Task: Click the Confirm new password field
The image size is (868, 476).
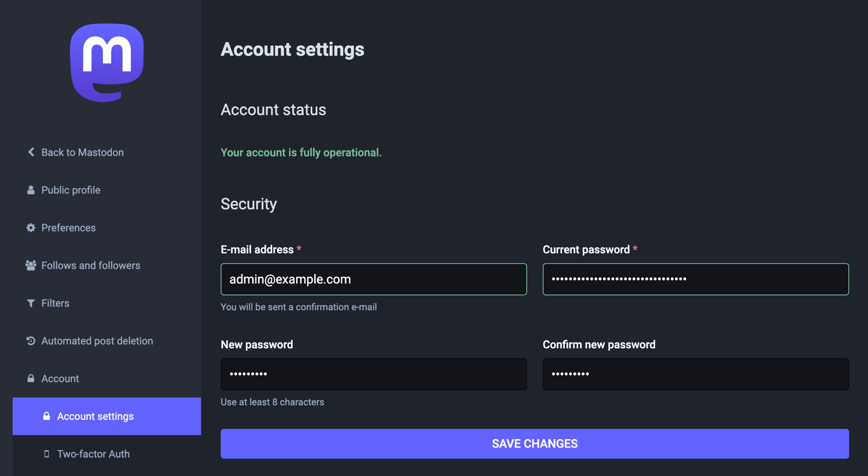Action: (695, 374)
